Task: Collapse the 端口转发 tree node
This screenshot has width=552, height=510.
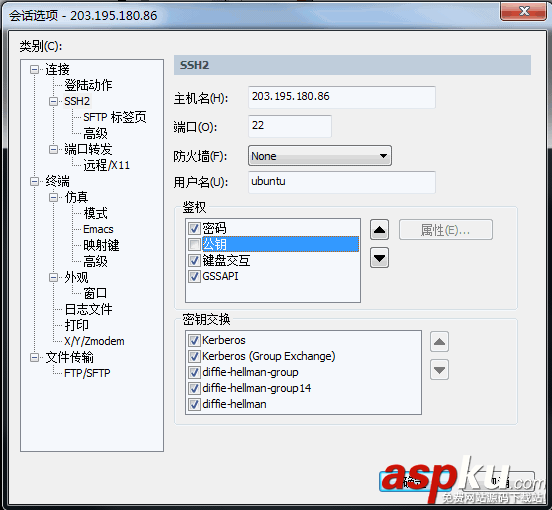Action: click(x=53, y=149)
